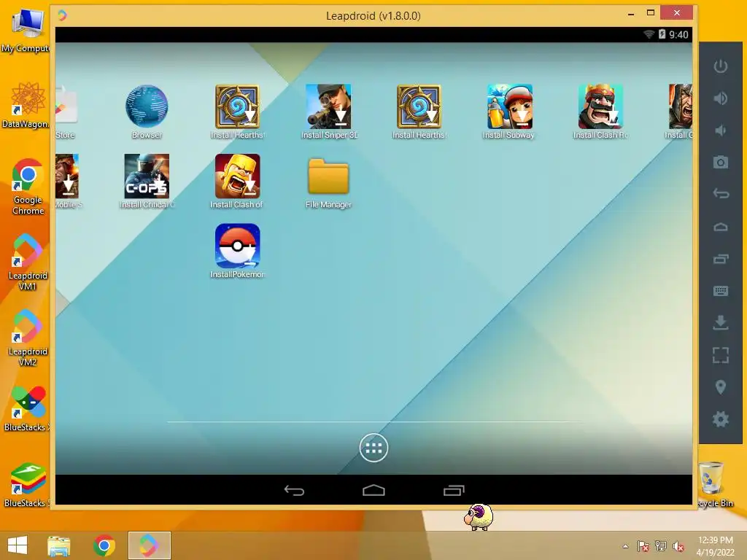The image size is (747, 560).
Task: Toggle fullscreen from the sidebar
Action: coord(720,355)
